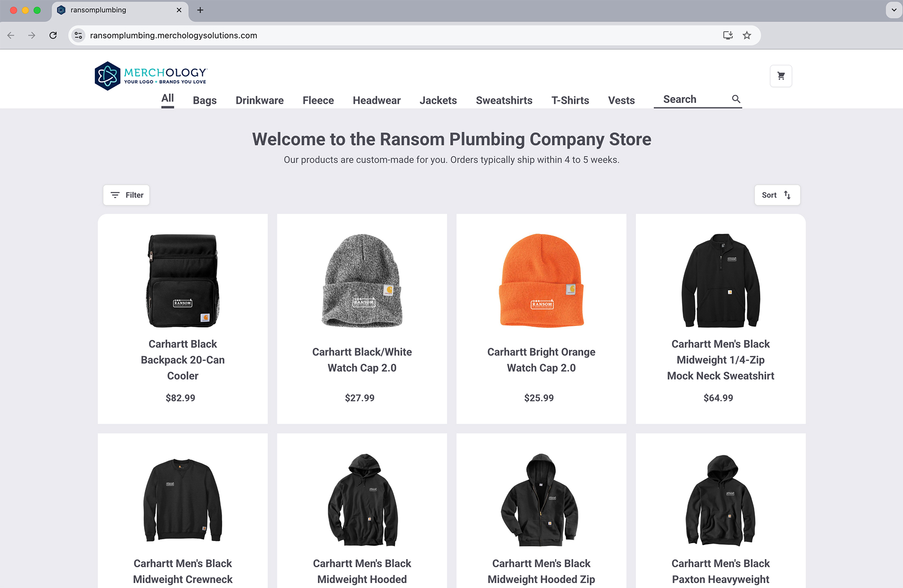Open the shopping cart icon
Image resolution: width=903 pixels, height=588 pixels.
[781, 76]
